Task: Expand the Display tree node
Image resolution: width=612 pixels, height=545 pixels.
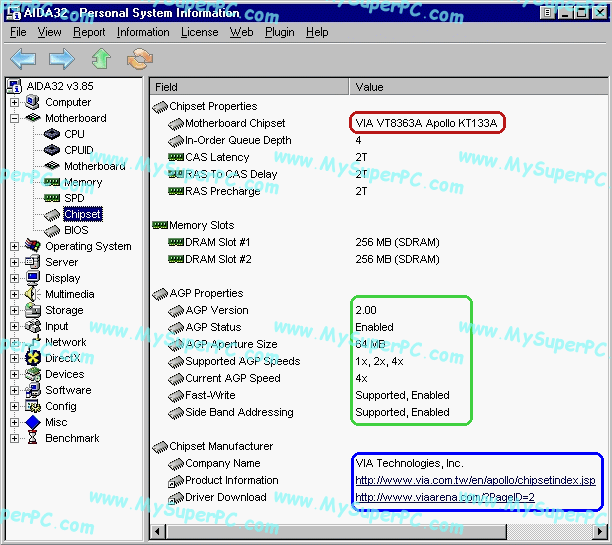Action: (x=14, y=278)
